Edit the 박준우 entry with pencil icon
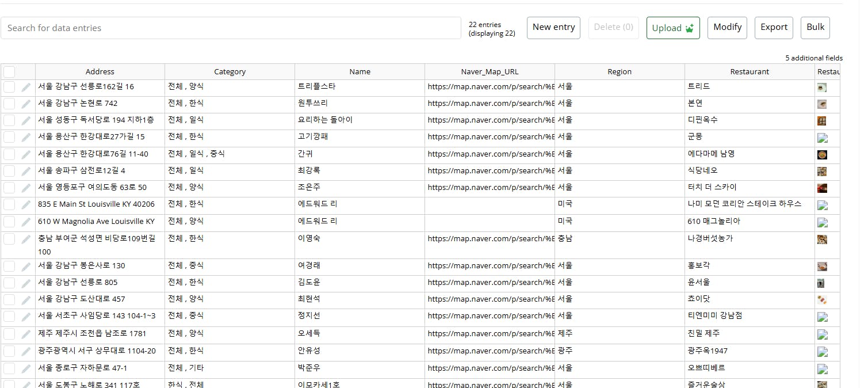Image resolution: width=868 pixels, height=388 pixels. 26,369
